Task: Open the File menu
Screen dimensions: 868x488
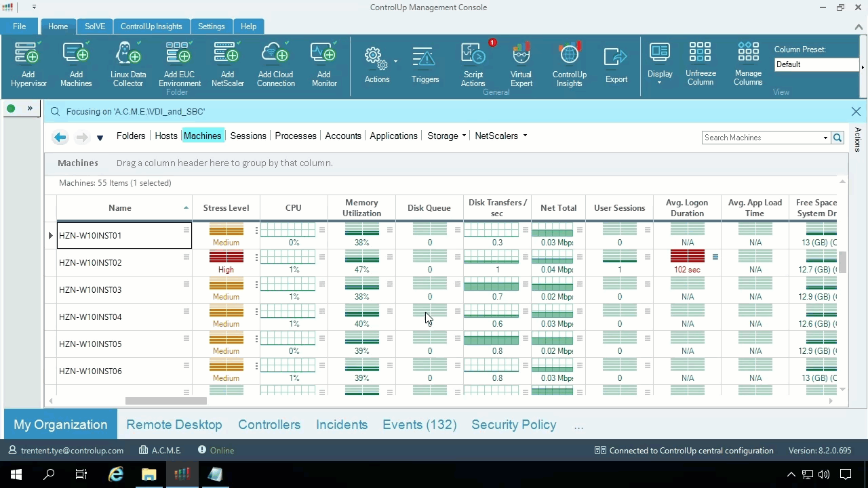Action: pyautogui.click(x=20, y=26)
